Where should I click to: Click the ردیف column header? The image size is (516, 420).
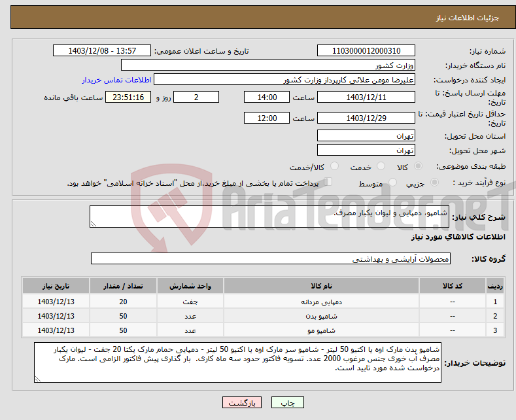[x=495, y=286]
